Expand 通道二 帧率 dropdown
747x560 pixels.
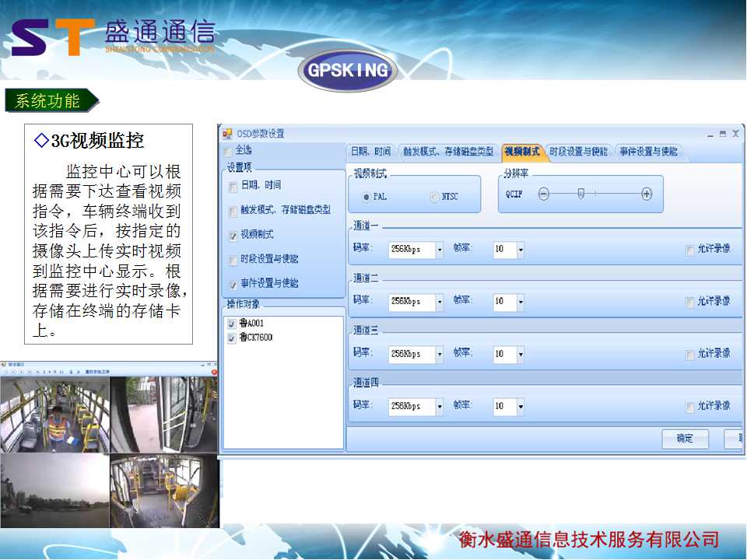click(x=520, y=302)
